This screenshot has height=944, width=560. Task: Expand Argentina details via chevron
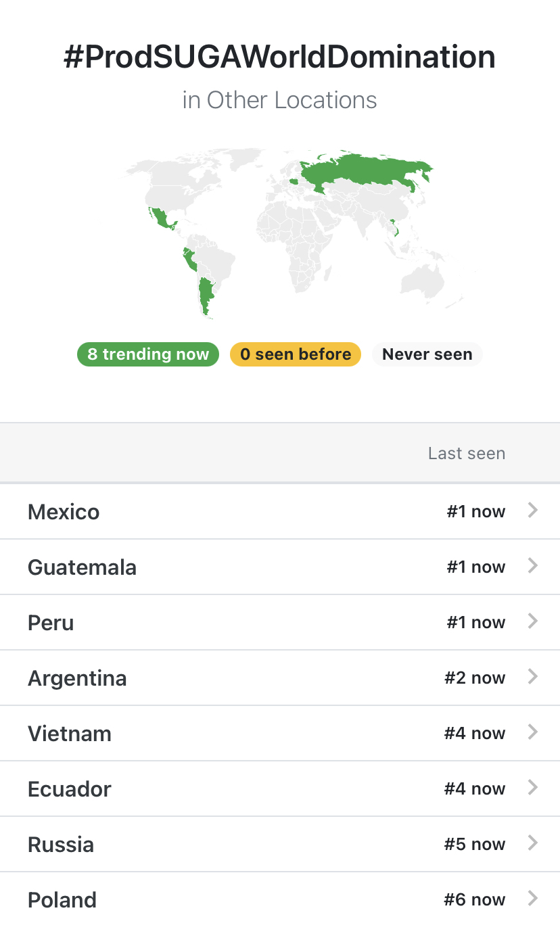coord(533,678)
